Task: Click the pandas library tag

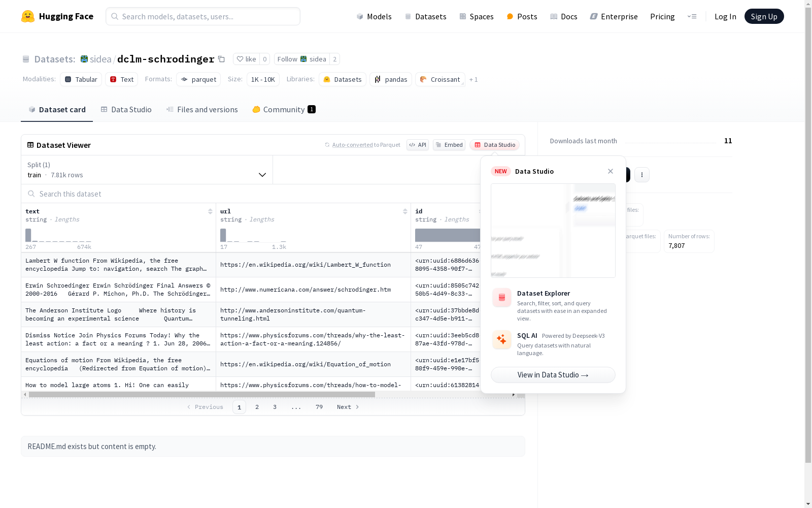Action: point(391,79)
